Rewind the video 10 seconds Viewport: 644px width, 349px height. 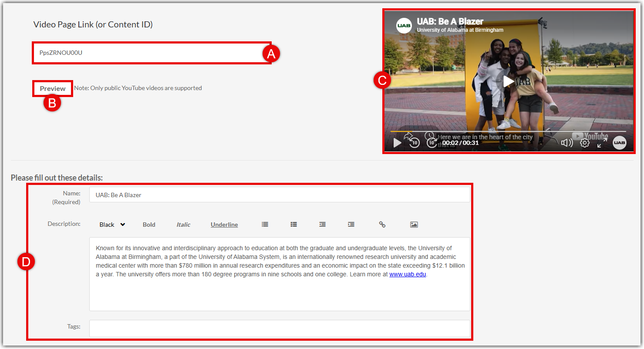tap(414, 143)
